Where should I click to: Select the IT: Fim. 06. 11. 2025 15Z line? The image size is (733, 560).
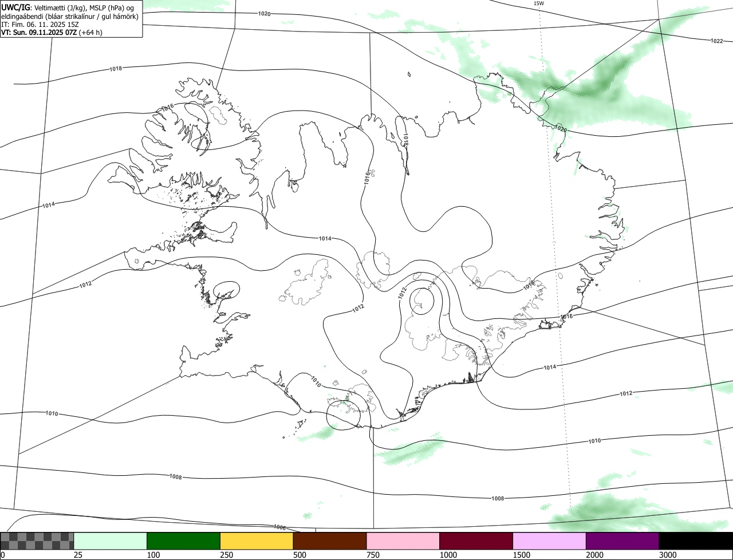[x=40, y=25]
